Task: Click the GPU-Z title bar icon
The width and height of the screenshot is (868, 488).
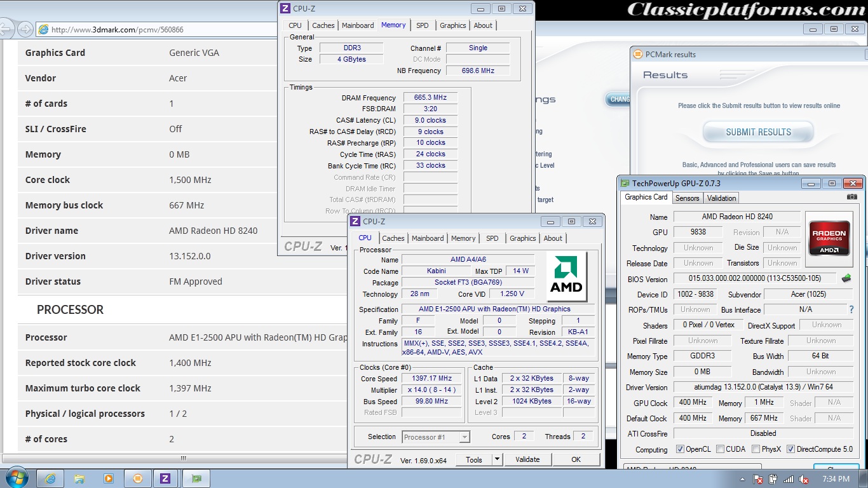Action: pos(625,183)
